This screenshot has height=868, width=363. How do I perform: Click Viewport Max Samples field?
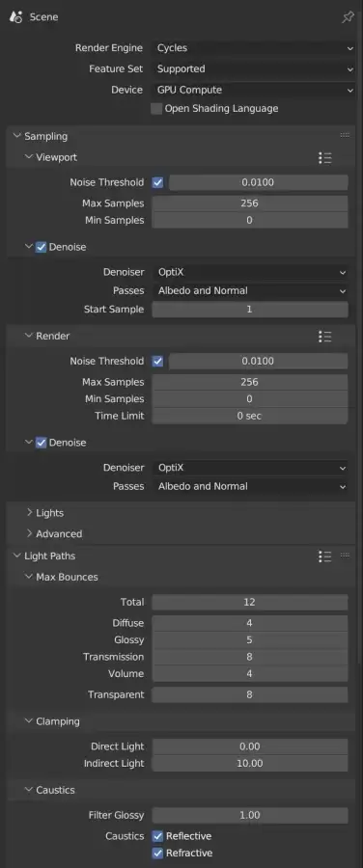(250, 203)
